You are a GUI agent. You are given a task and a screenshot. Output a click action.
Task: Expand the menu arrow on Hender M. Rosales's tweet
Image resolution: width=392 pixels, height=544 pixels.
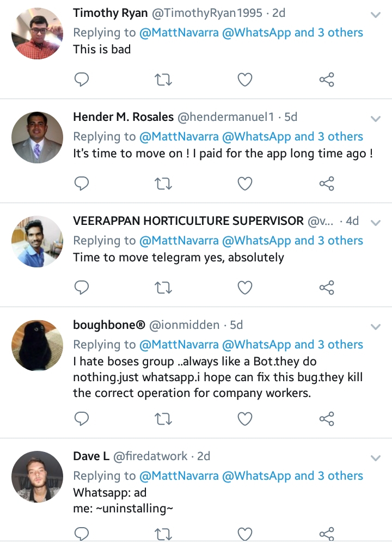(x=375, y=118)
